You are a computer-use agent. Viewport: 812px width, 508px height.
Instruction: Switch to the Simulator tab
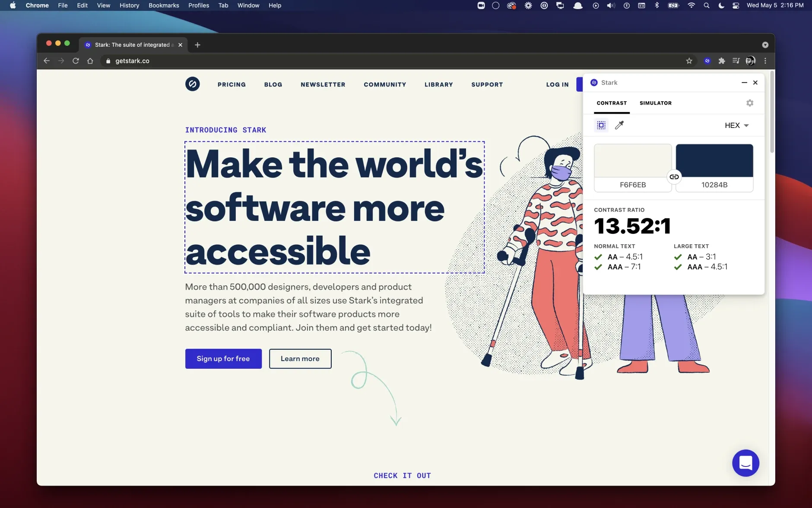[x=655, y=103]
